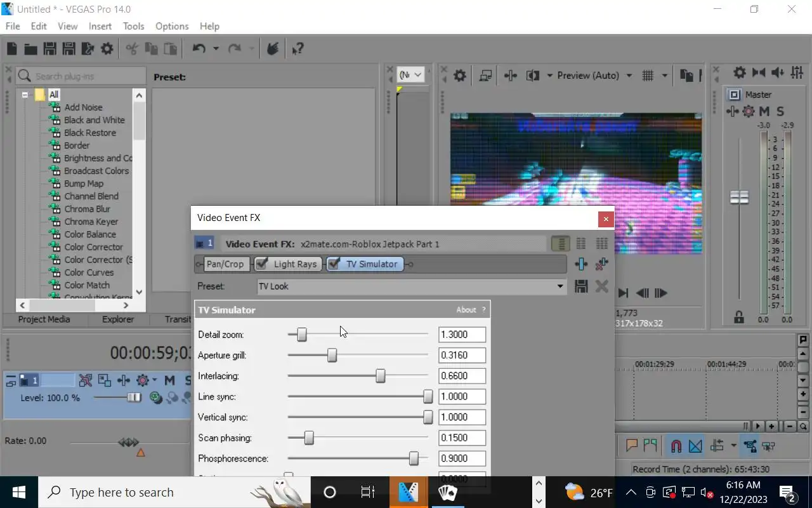Open the undo history dropdown arrow
The height and width of the screenshot is (508, 812).
point(216,49)
